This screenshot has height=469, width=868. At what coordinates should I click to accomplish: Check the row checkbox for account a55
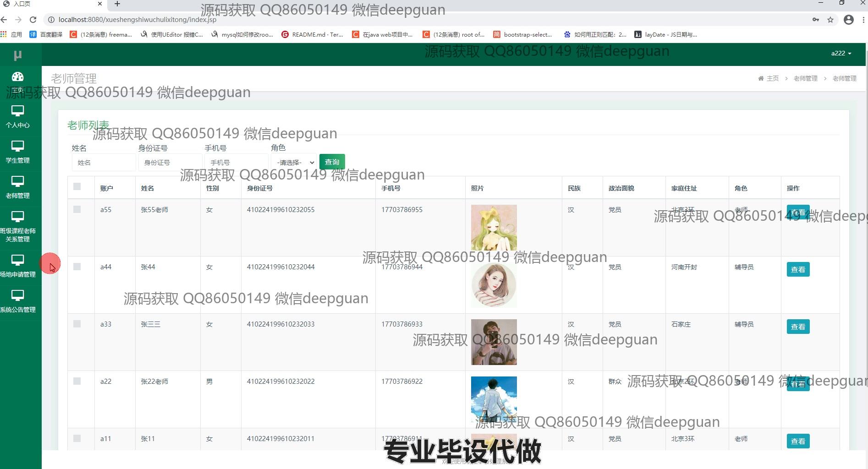pos(77,209)
